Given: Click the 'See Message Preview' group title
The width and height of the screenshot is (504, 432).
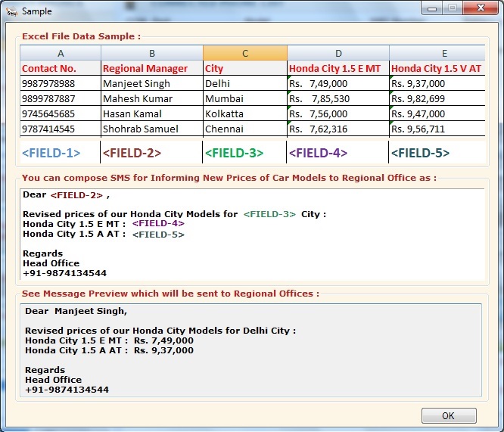Looking at the screenshot, I should tap(170, 294).
